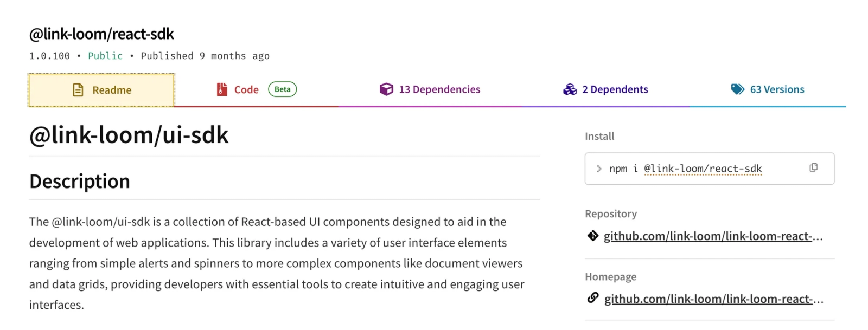The width and height of the screenshot is (868, 330).
Task: Click the terminal prompt chevron icon
Action: (x=599, y=169)
